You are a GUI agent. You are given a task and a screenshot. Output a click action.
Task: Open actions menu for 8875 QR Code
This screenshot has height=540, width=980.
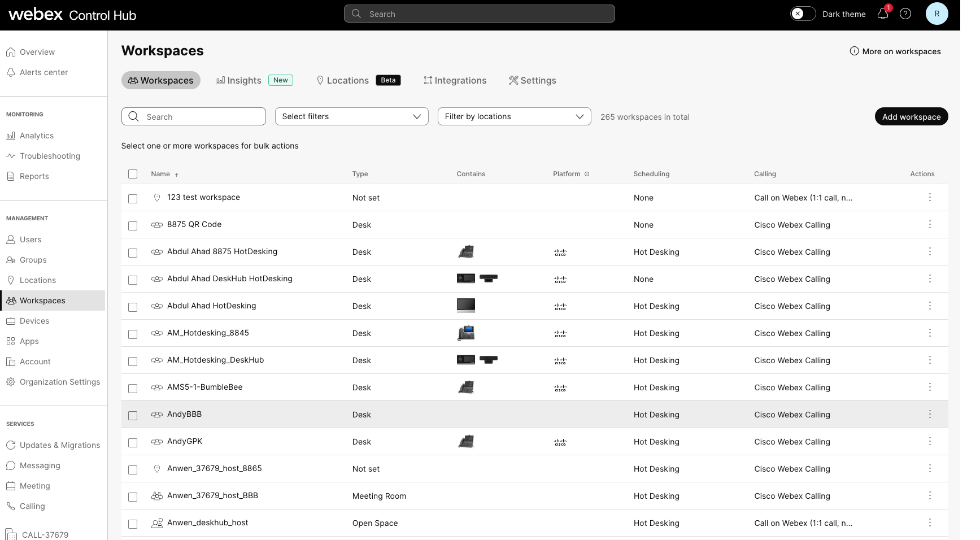pos(930,224)
